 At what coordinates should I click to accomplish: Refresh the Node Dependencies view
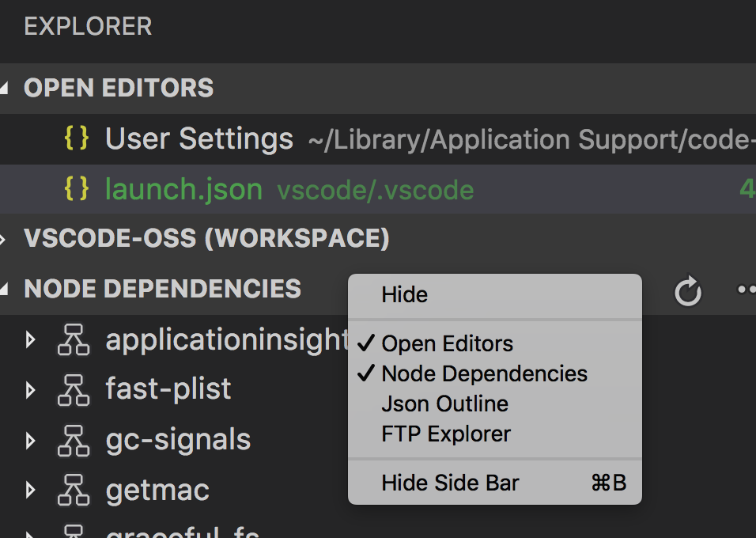pyautogui.click(x=687, y=290)
